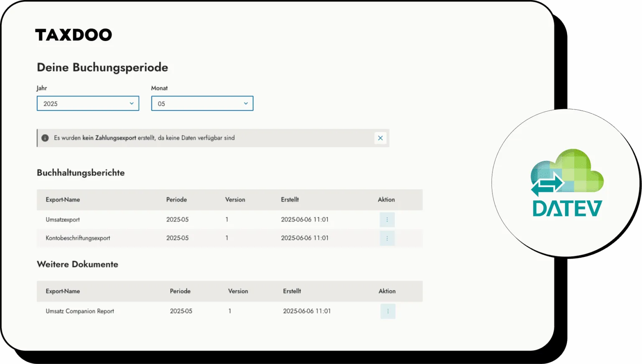The image size is (642, 364).
Task: Click the Umsatzexport period 2025-05
Action: tap(178, 219)
